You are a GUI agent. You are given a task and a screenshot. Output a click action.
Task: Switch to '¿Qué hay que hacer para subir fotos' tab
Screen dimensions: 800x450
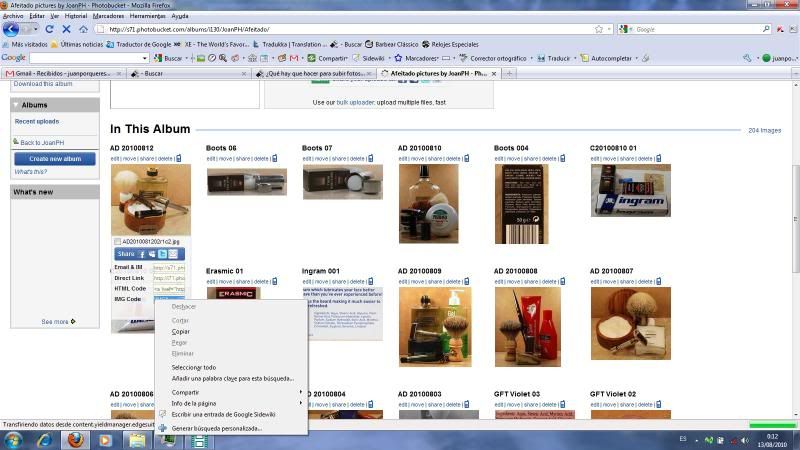point(313,73)
